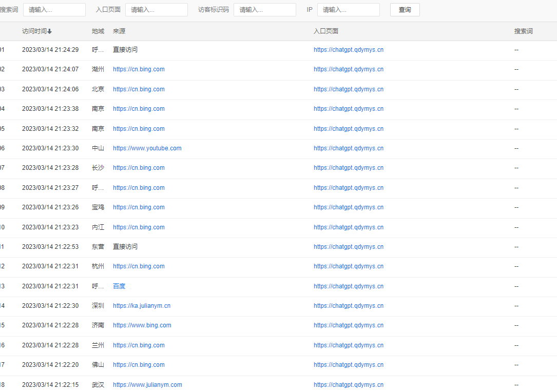Open entry page link in 湖州 row
The image size is (557, 392).
[x=349, y=69]
